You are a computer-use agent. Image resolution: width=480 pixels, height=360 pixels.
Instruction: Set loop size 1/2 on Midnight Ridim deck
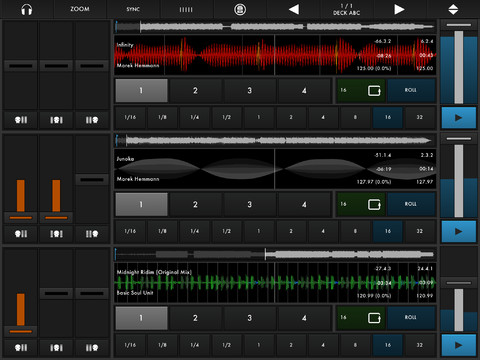pos(227,345)
